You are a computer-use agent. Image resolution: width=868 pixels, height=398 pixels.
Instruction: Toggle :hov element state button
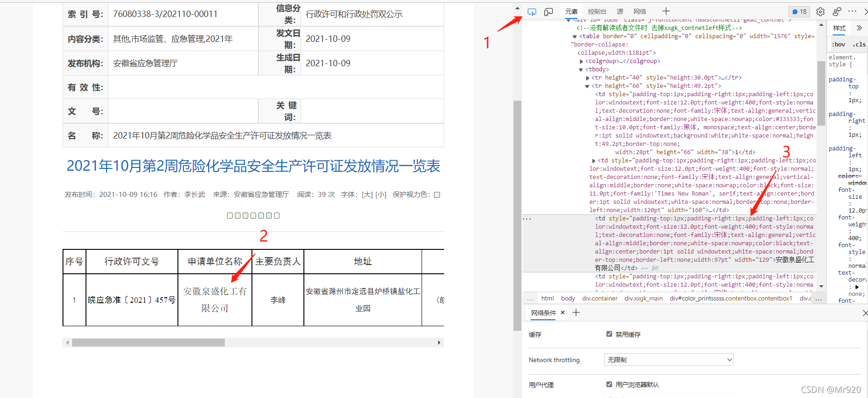point(839,45)
